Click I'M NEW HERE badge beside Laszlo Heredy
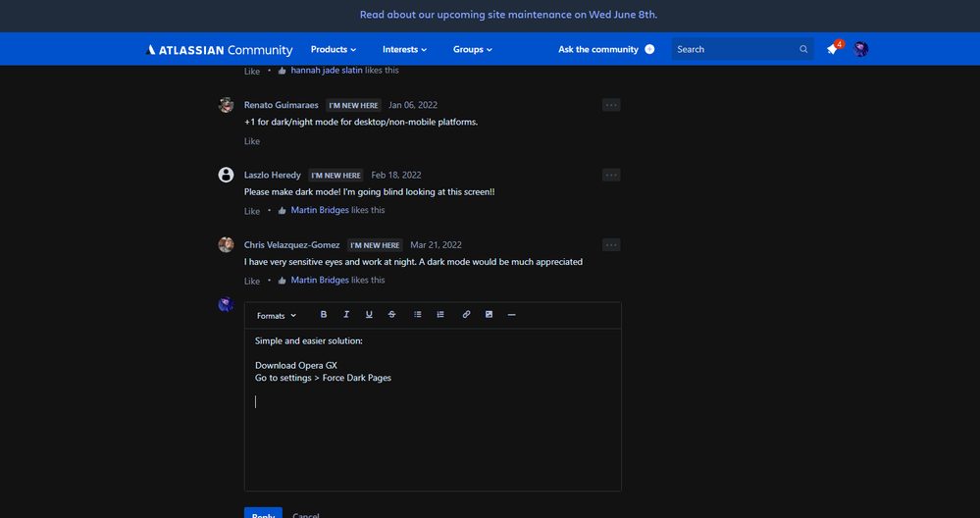 (x=335, y=176)
